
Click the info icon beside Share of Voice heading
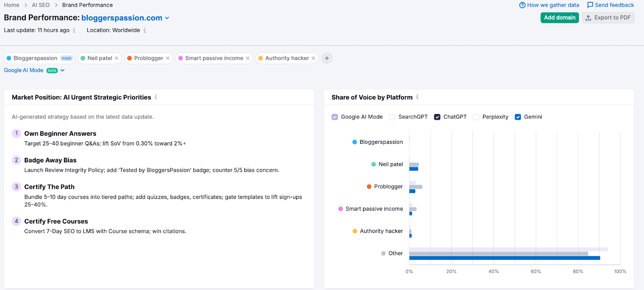(417, 97)
